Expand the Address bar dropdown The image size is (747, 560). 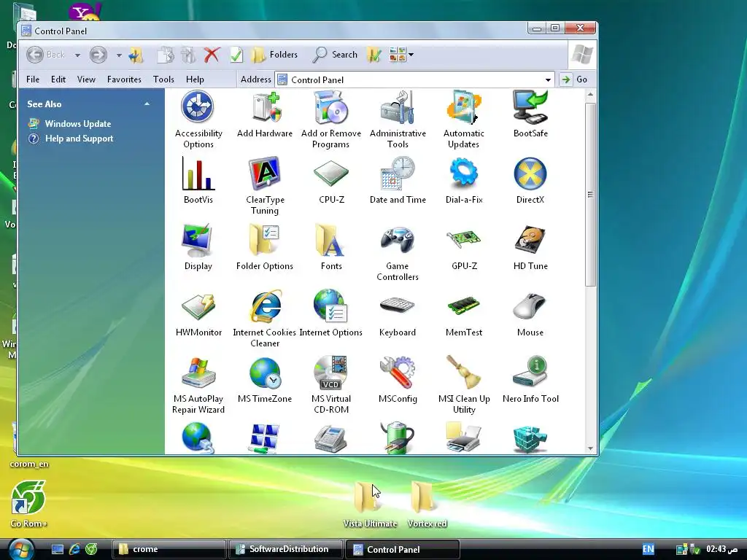pyautogui.click(x=548, y=80)
